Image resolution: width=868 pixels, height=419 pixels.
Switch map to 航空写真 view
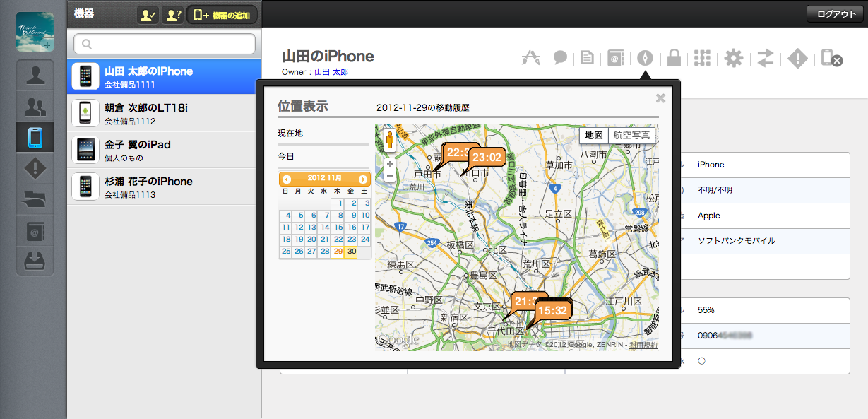coord(631,136)
